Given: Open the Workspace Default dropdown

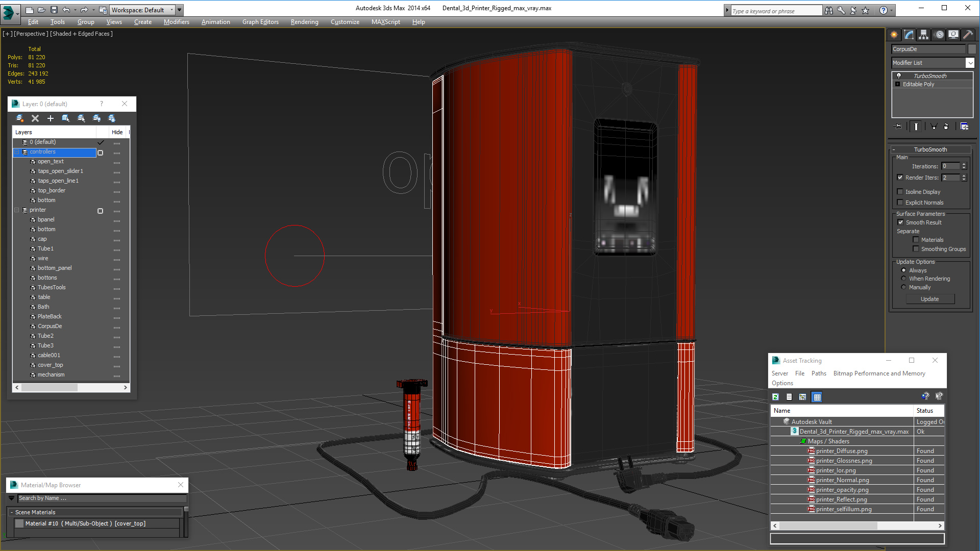Looking at the screenshot, I should click(x=142, y=10).
